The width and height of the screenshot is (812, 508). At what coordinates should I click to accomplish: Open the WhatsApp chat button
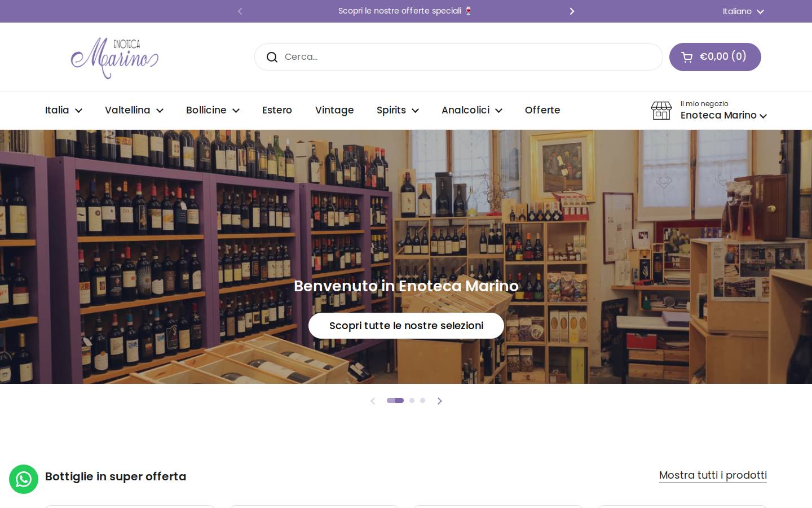[24, 479]
